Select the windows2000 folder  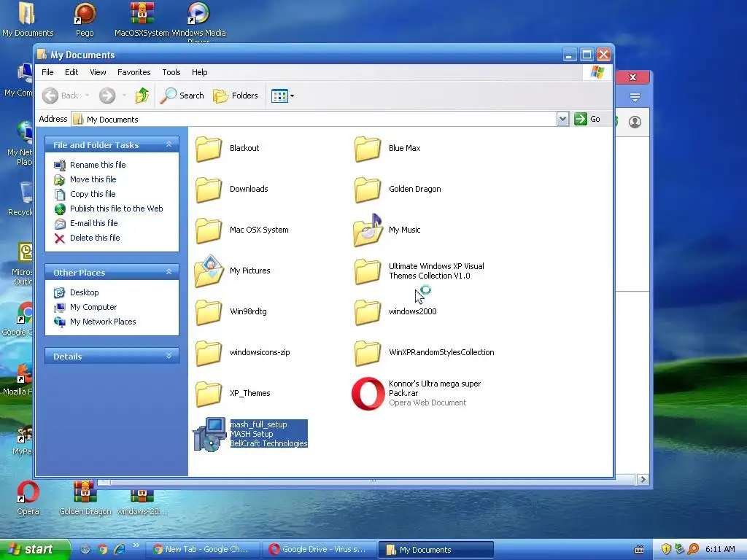tap(395, 311)
